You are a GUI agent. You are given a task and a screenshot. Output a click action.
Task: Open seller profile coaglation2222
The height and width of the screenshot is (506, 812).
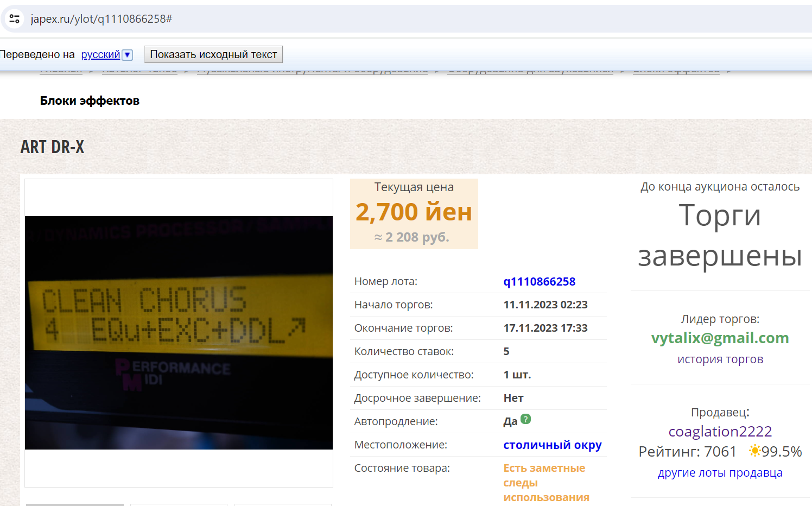pos(720,432)
